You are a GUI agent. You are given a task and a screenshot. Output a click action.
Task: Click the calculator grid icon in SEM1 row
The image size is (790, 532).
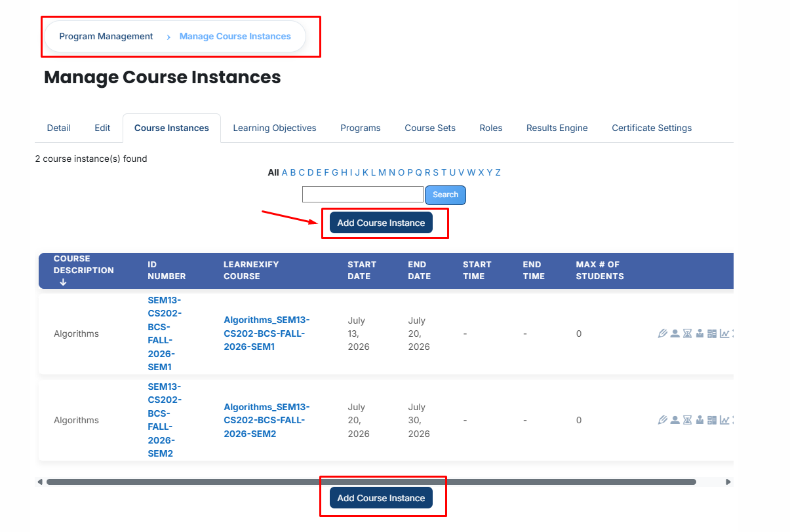tap(712, 333)
